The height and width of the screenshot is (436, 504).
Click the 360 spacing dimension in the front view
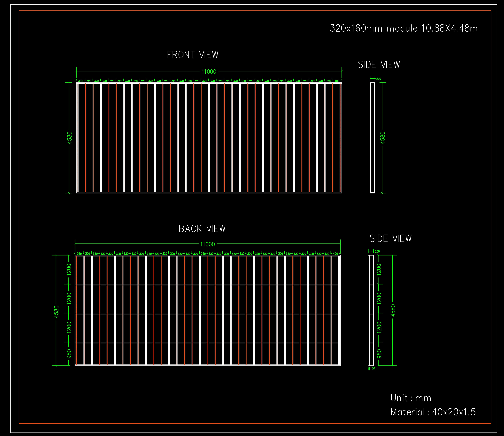[x=81, y=81]
